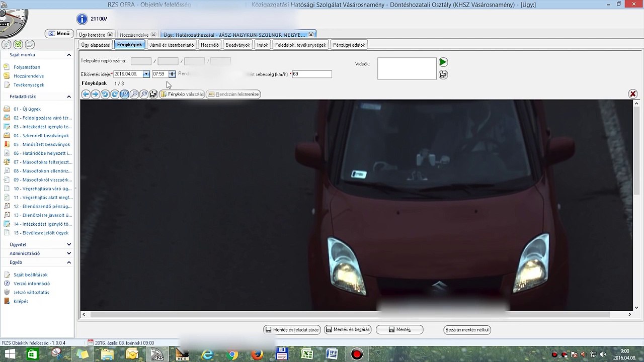The width and height of the screenshot is (644, 362).
Task: Click the third round windows icon
Action: click(x=30, y=45)
